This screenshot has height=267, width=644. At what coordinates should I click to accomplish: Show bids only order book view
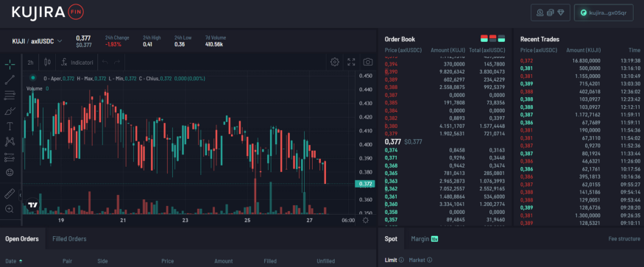pyautogui.click(x=501, y=39)
